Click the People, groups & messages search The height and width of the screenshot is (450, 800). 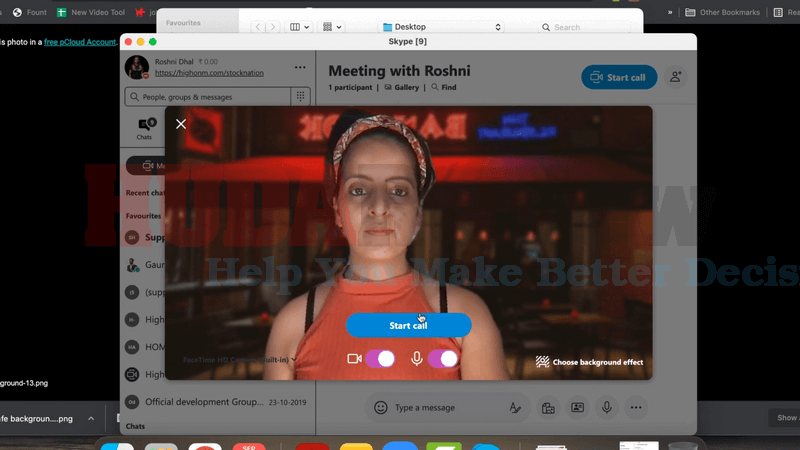[x=208, y=96]
